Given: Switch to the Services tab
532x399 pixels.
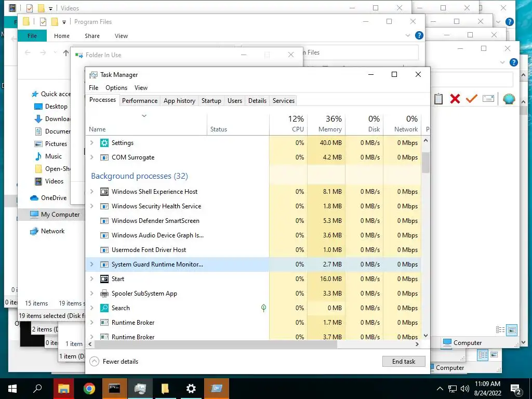Looking at the screenshot, I should click(284, 101).
